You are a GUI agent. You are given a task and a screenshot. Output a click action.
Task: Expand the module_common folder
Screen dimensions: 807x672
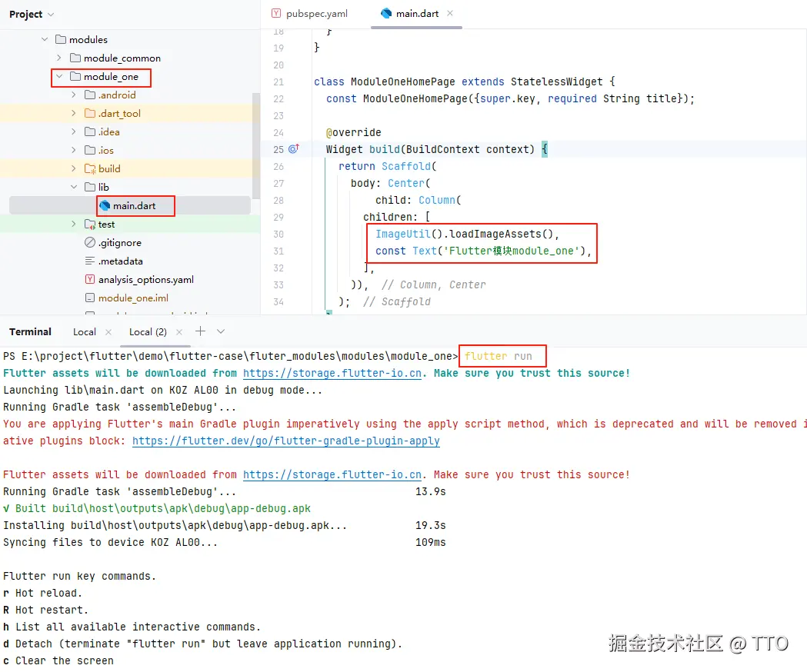pyautogui.click(x=59, y=58)
